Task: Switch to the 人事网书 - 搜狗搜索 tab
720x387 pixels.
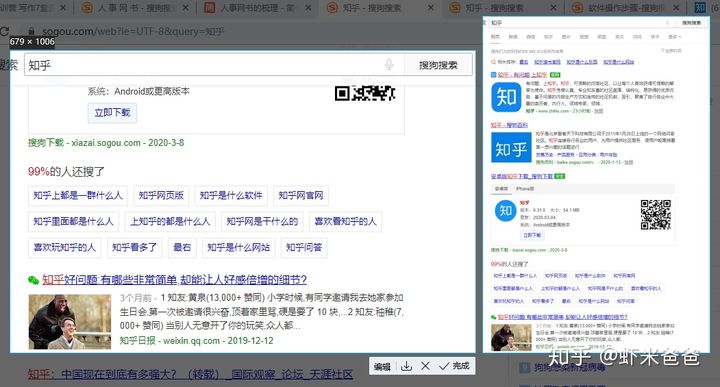Action: pyautogui.click(x=135, y=8)
